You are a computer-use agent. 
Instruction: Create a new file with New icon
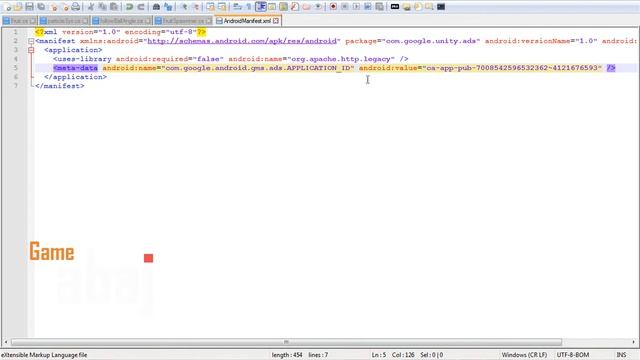(7, 7)
